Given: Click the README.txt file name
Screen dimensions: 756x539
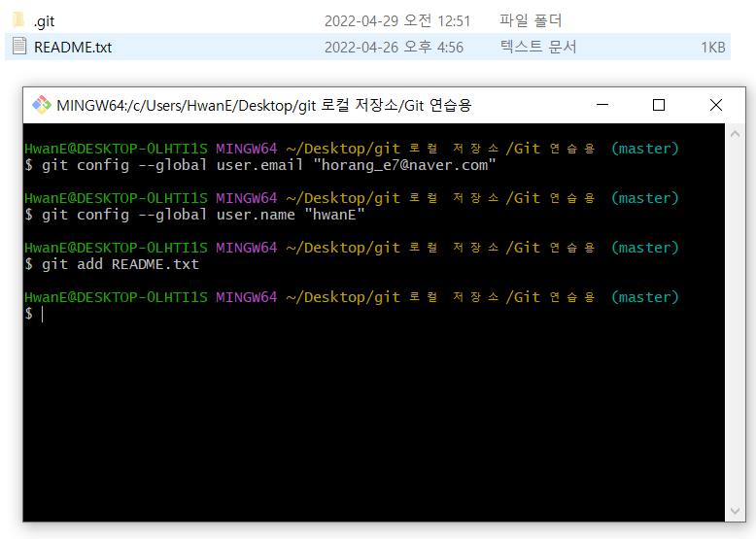Looking at the screenshot, I should [73, 48].
